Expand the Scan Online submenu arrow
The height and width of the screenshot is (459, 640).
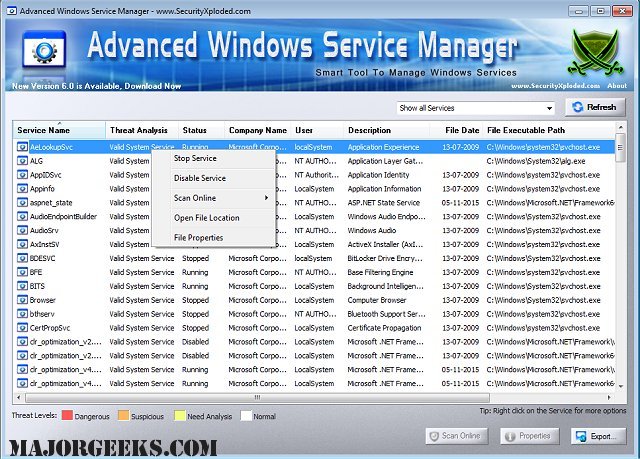[266, 197]
